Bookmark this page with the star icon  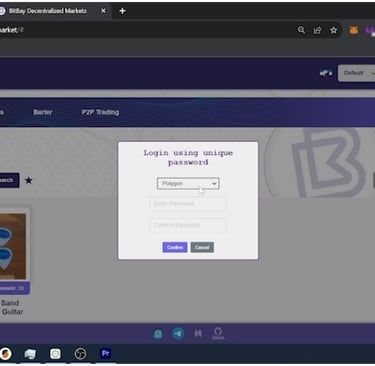(333, 30)
